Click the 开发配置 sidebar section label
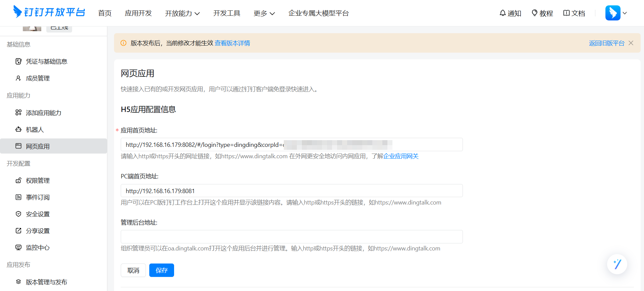The width and height of the screenshot is (644, 291). [x=18, y=164]
